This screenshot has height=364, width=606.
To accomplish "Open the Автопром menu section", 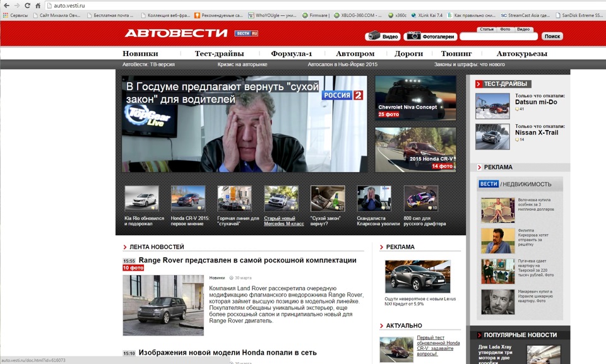I will pyautogui.click(x=355, y=54).
